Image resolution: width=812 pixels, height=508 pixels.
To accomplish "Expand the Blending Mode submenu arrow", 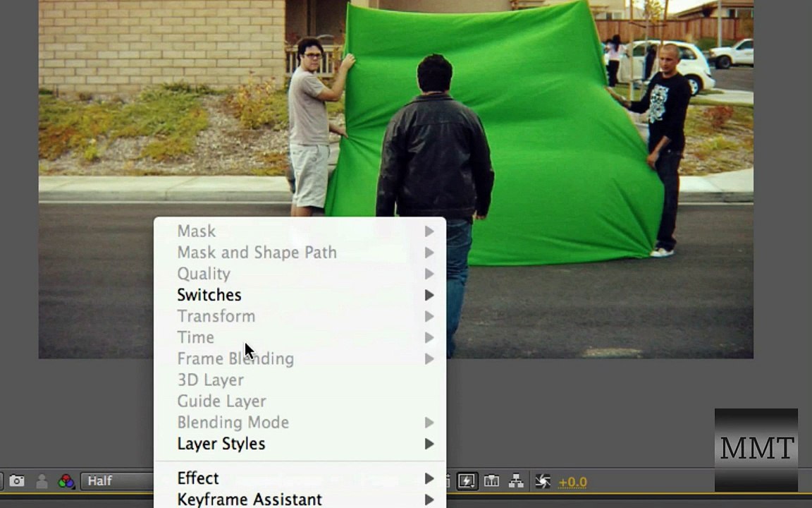I will point(429,423).
